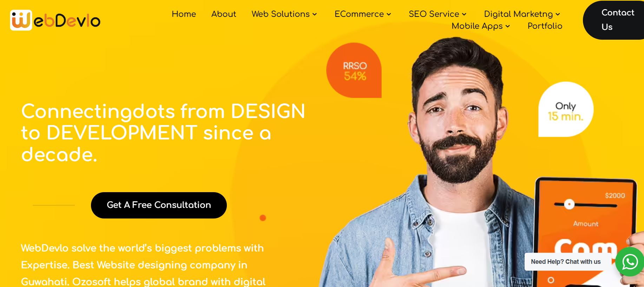Click the $2000 label on tablet screen
The height and width of the screenshot is (287, 644).
click(615, 195)
